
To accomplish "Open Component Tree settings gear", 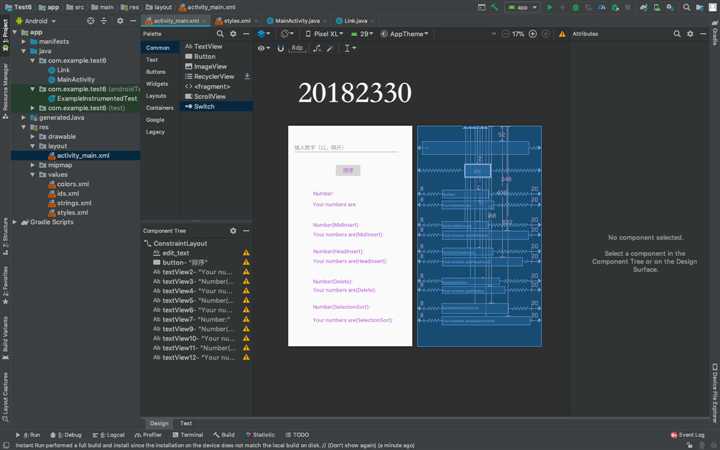I will click(x=233, y=231).
